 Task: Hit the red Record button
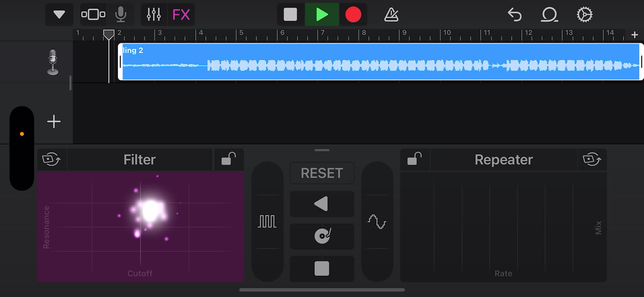coord(353,14)
